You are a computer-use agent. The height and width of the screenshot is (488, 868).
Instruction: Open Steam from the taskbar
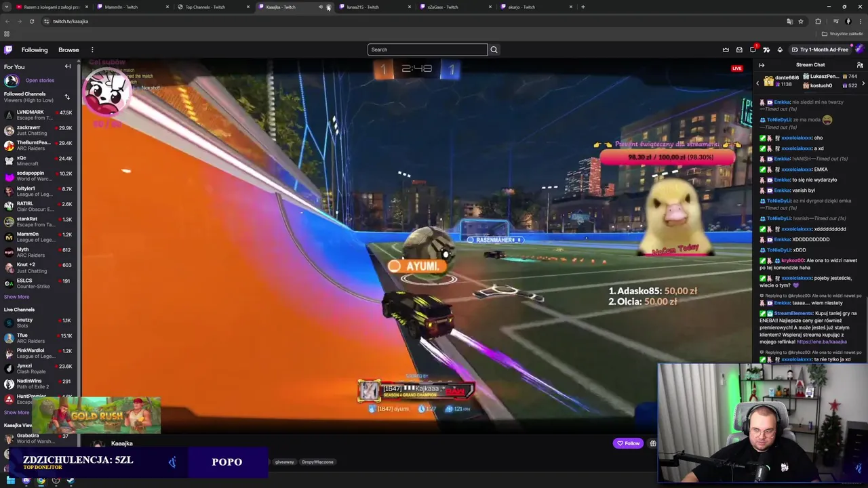71,481
